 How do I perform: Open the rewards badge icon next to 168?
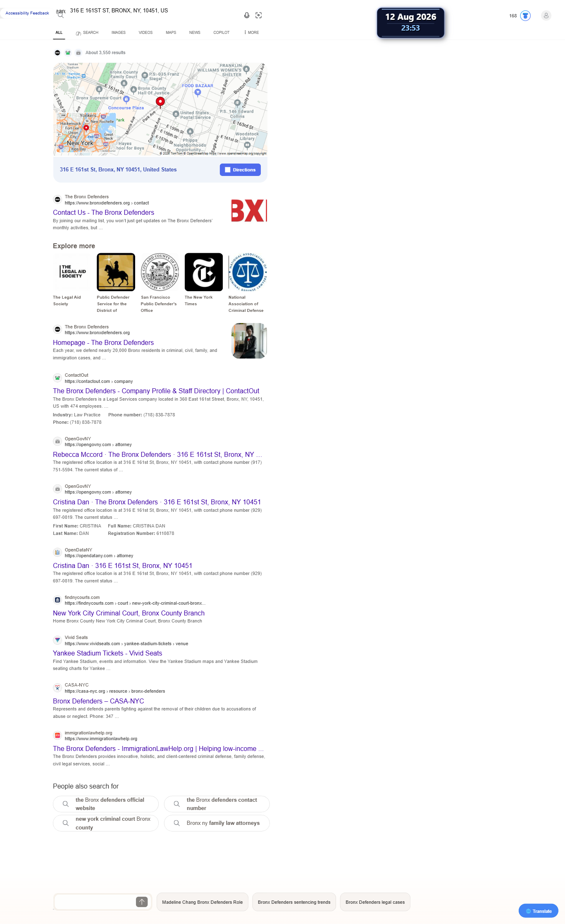(525, 16)
